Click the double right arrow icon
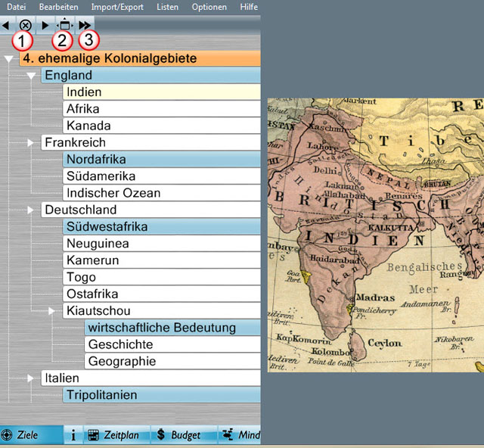This screenshot has height=448, width=484. tap(85, 24)
